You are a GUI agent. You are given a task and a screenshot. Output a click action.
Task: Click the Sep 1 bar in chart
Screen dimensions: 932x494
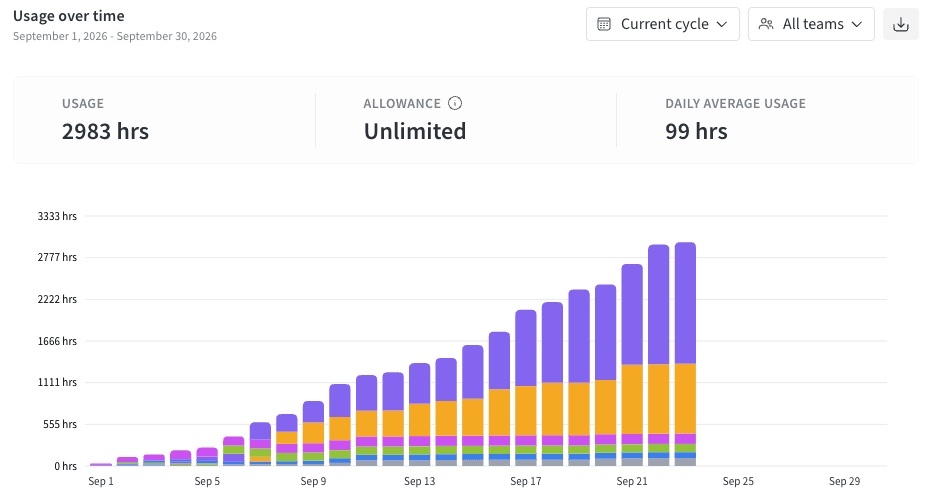click(100, 464)
